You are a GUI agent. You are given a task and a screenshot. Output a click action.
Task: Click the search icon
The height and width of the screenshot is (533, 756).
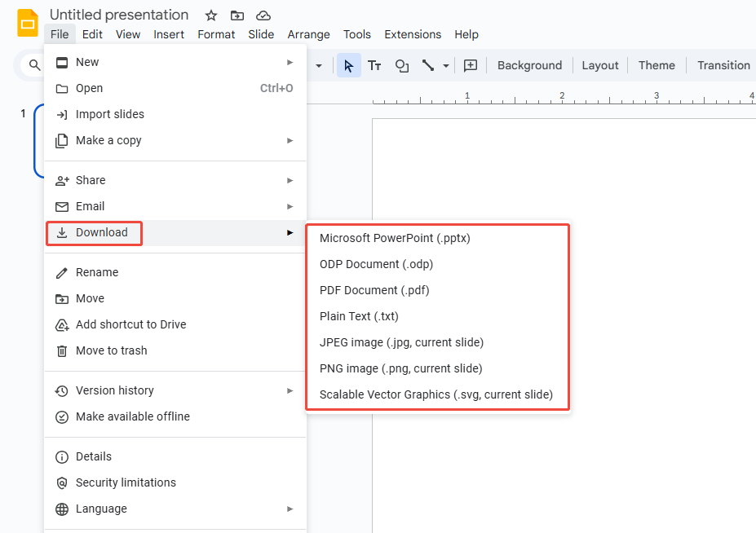34,65
